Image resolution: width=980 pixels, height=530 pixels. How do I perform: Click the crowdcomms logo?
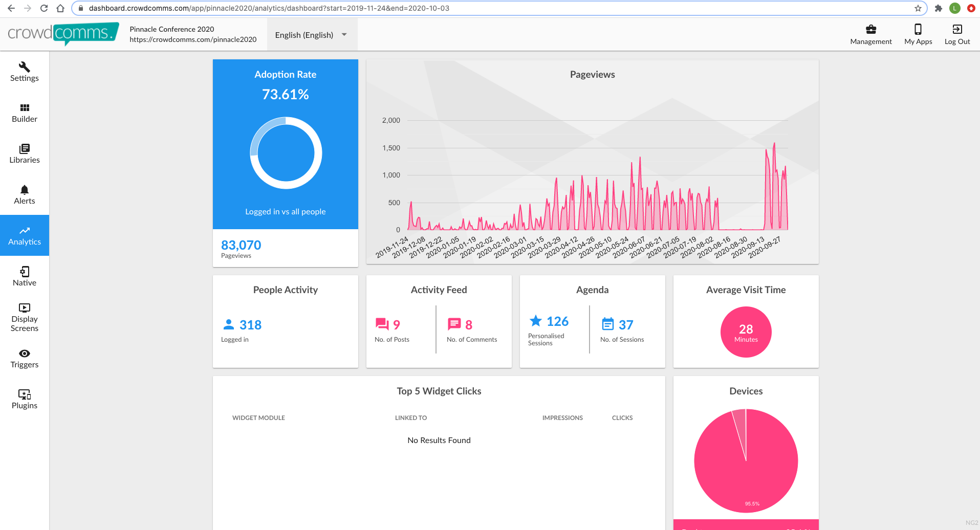(63, 33)
